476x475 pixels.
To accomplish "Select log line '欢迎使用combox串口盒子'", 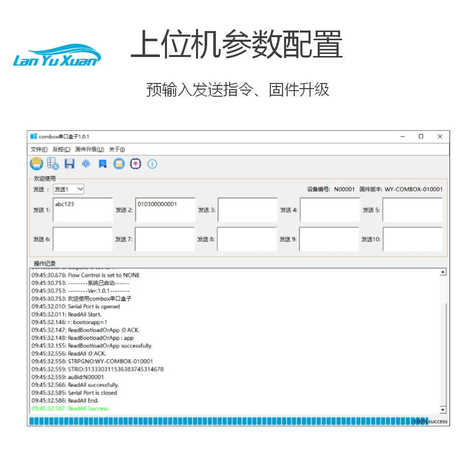I will click(x=81, y=299).
